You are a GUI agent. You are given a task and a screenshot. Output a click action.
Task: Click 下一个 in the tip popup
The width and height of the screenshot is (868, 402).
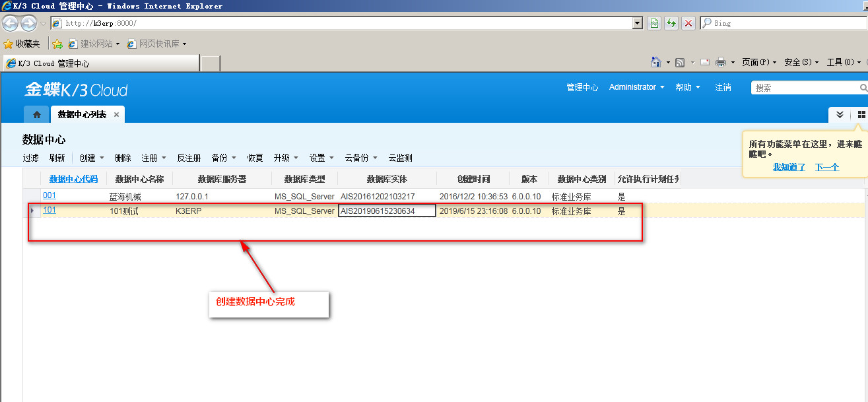coord(826,167)
